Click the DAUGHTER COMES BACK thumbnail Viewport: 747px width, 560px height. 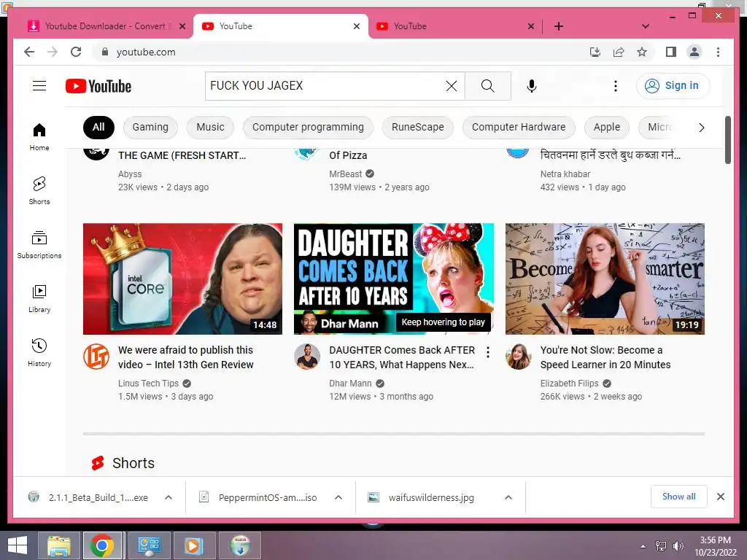point(393,279)
